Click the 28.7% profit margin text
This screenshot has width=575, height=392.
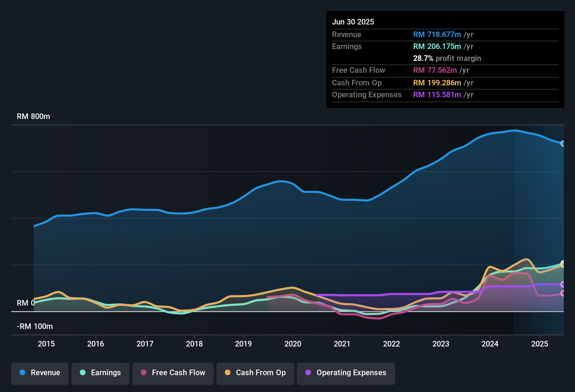(x=447, y=58)
